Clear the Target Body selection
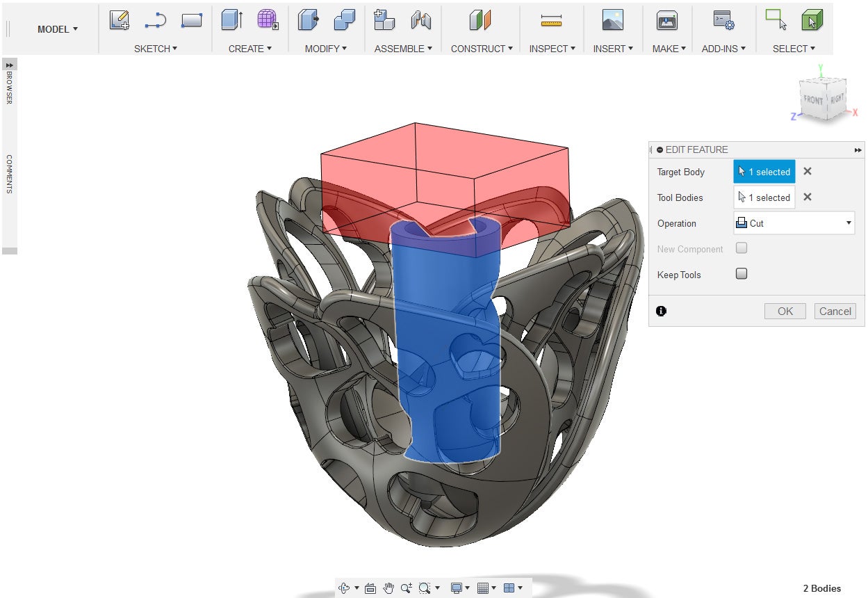This screenshot has height=598, width=868. click(x=808, y=172)
